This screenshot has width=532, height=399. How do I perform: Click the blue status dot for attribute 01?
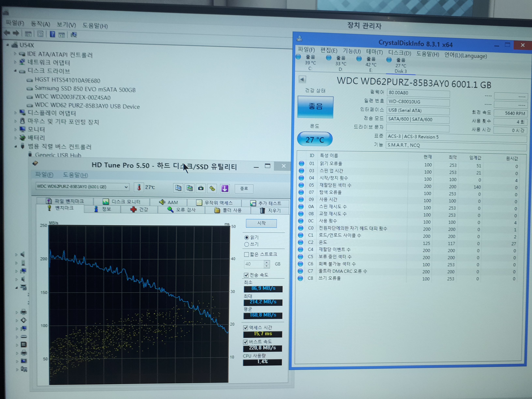pos(301,163)
